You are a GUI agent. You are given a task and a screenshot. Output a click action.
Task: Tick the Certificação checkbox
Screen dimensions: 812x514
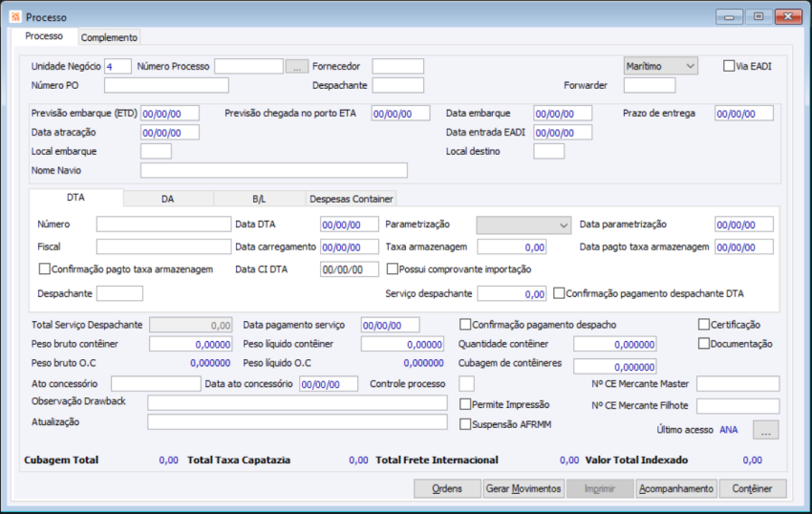coord(705,325)
